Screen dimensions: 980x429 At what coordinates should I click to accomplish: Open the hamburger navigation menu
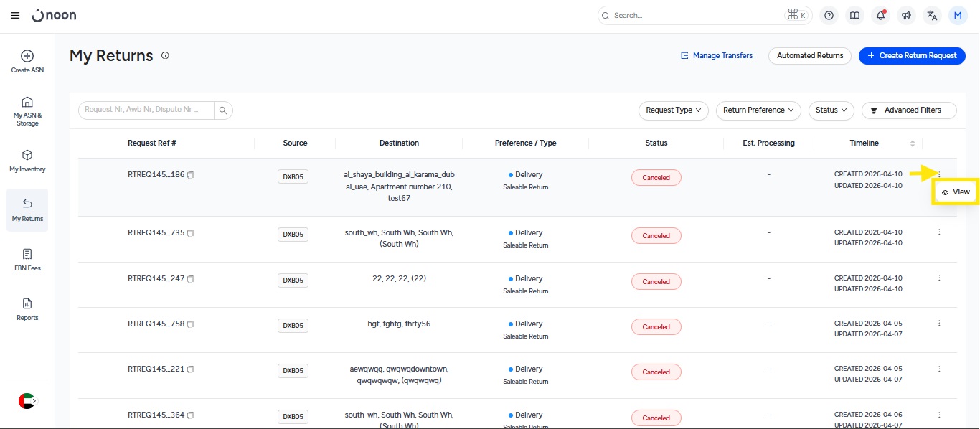pos(15,15)
